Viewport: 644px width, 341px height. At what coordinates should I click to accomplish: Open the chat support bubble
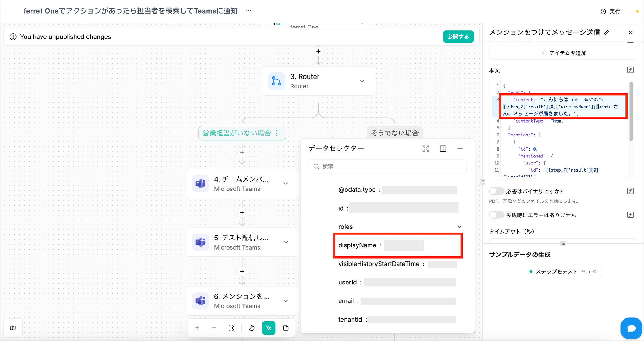[x=631, y=328]
